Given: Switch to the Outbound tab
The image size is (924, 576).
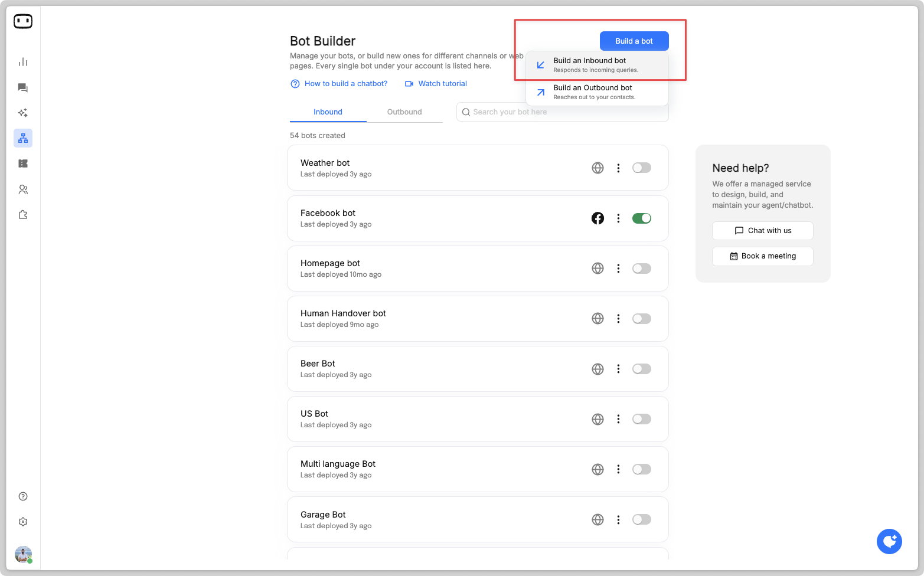Looking at the screenshot, I should 404,112.
